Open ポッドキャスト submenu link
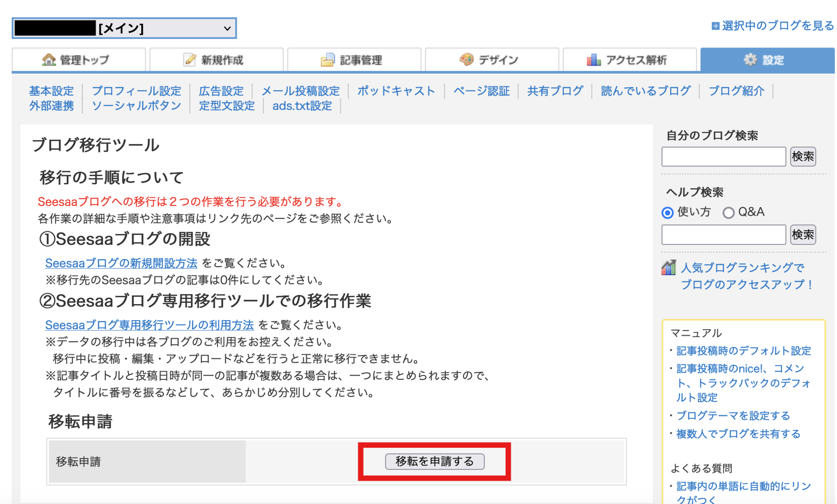The height and width of the screenshot is (504, 837). (396, 91)
